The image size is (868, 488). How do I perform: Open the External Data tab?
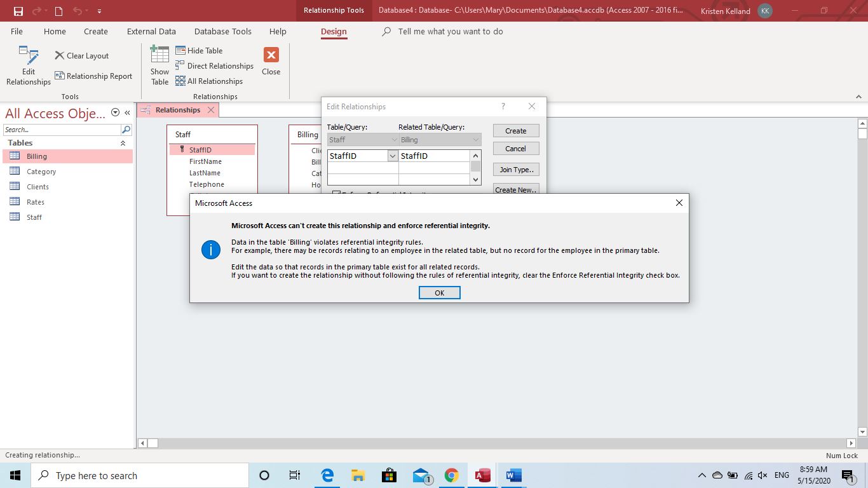pyautogui.click(x=151, y=31)
